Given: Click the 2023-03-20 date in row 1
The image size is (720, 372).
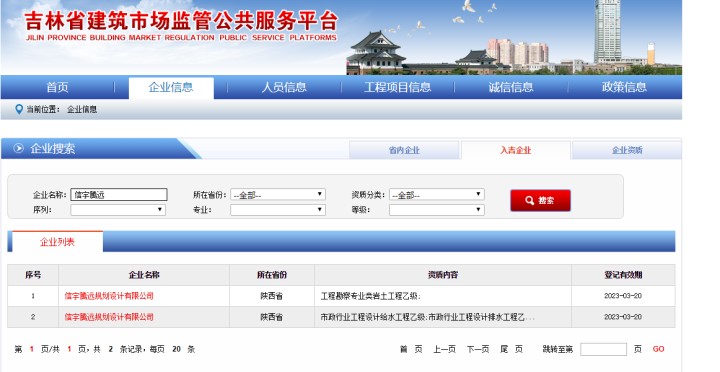Looking at the screenshot, I should point(623,296).
